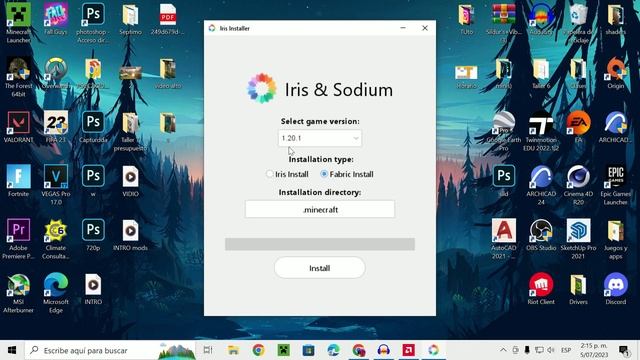Screen dimensions: 640x360
Task: Launch Riot Client desktop icon
Action: (541, 289)
